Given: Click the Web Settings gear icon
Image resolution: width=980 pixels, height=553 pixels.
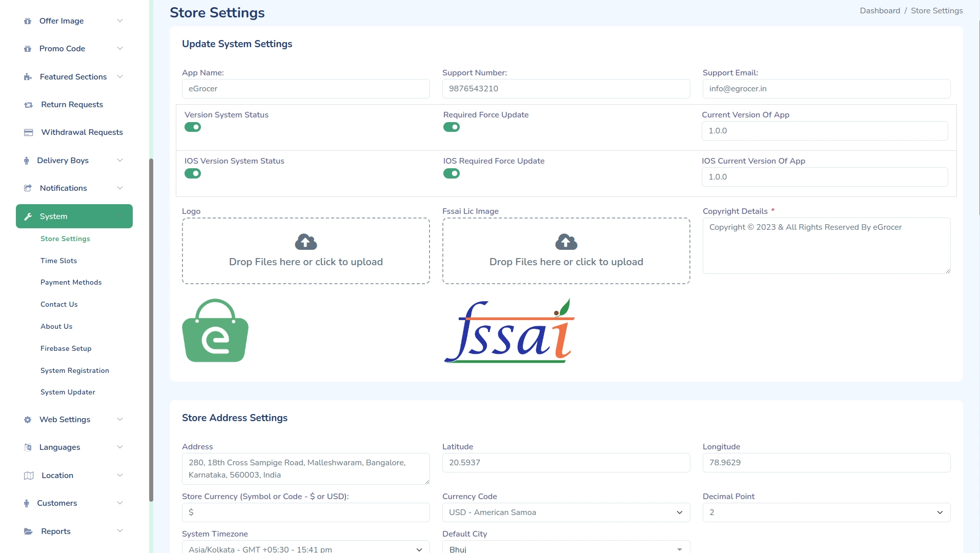Looking at the screenshot, I should tap(28, 420).
